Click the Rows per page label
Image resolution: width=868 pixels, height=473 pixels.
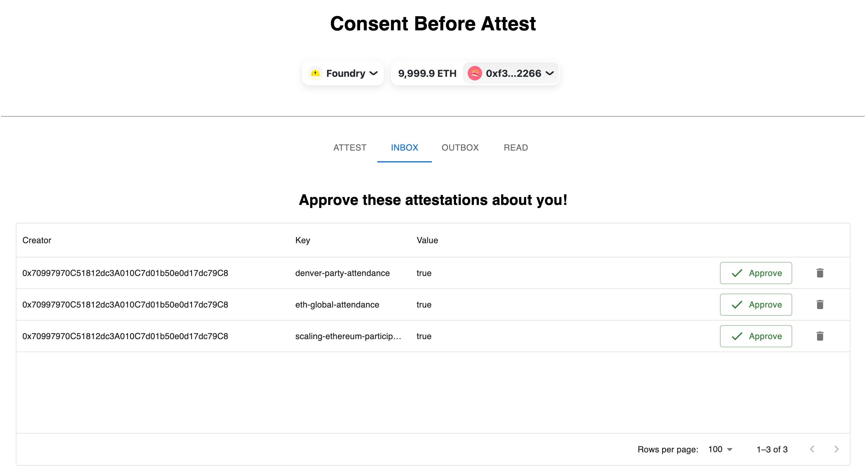coord(668,449)
